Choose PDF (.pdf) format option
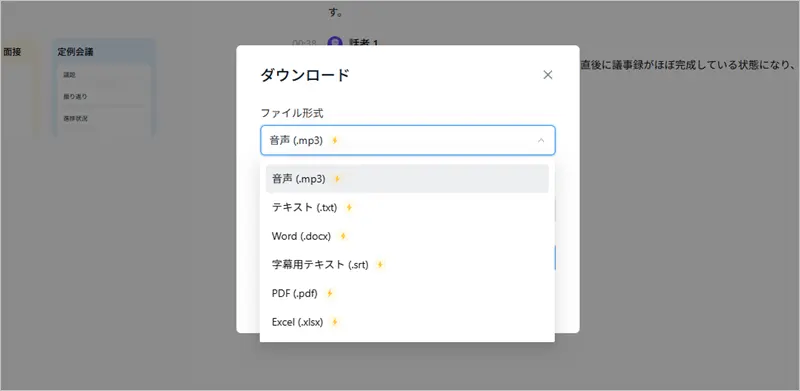This screenshot has width=800, height=391. click(x=407, y=294)
